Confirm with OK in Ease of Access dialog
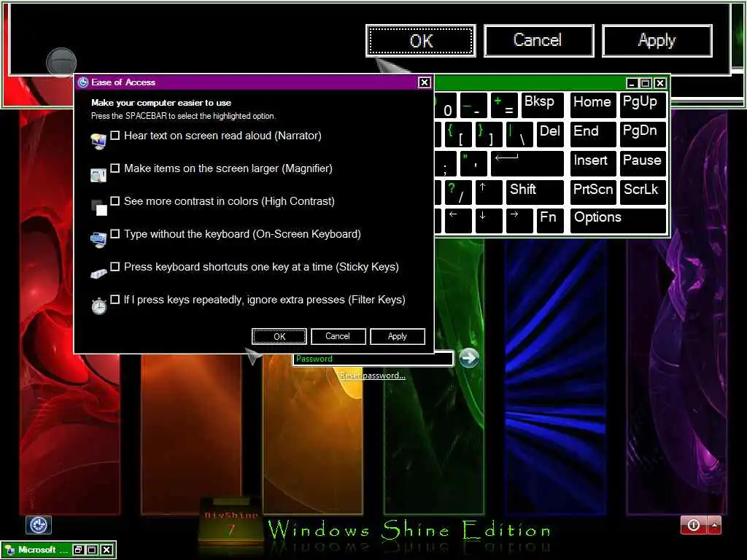 click(x=279, y=336)
